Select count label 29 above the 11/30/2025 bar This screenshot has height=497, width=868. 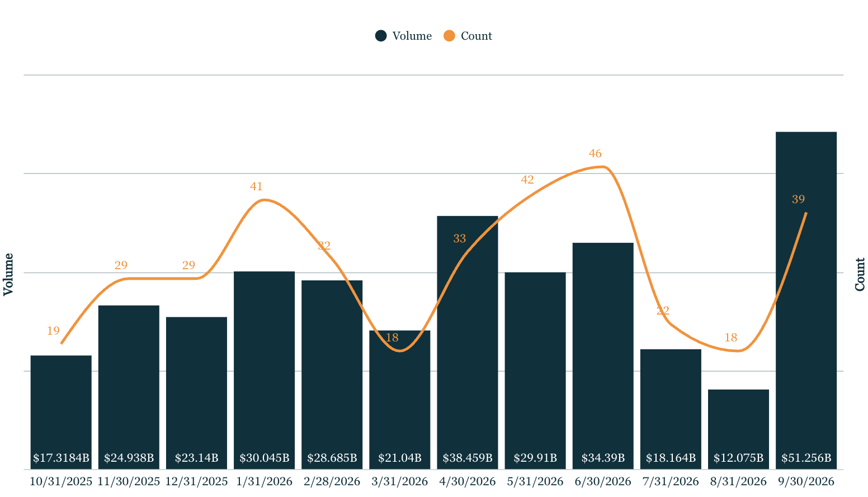point(121,265)
